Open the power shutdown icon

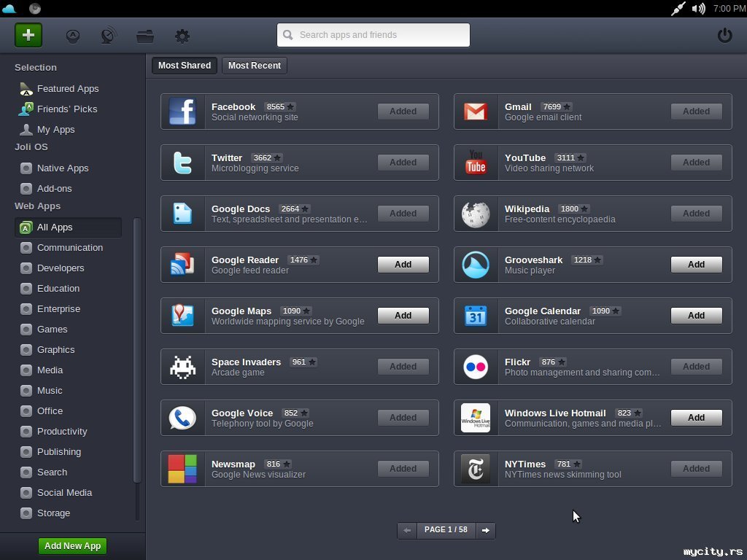[724, 35]
